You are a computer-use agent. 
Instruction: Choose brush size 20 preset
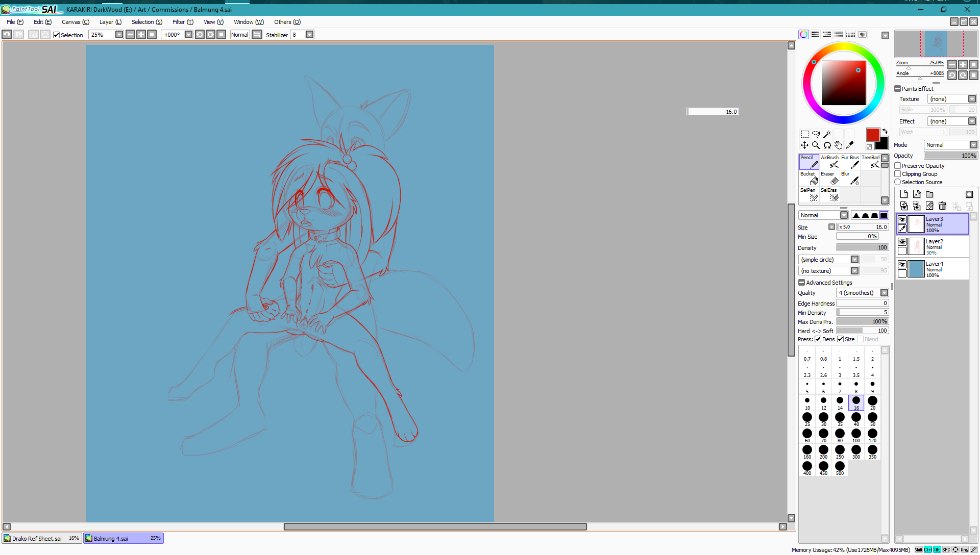coord(872,402)
